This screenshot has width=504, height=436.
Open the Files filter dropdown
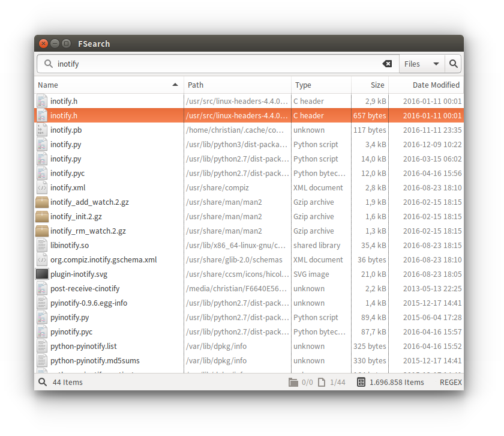[x=422, y=64]
